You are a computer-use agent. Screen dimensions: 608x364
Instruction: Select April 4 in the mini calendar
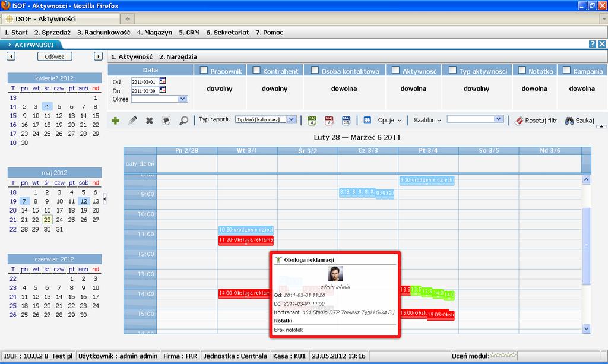pos(47,107)
